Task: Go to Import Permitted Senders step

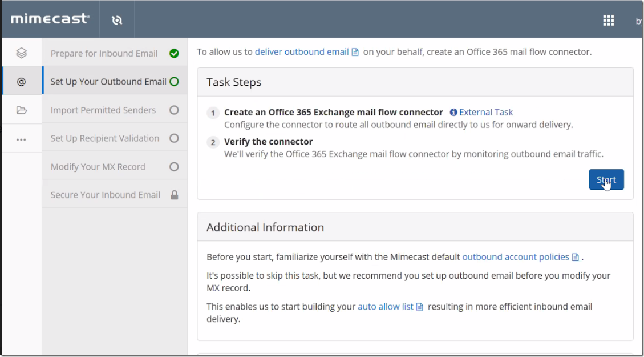Action: coord(115,110)
